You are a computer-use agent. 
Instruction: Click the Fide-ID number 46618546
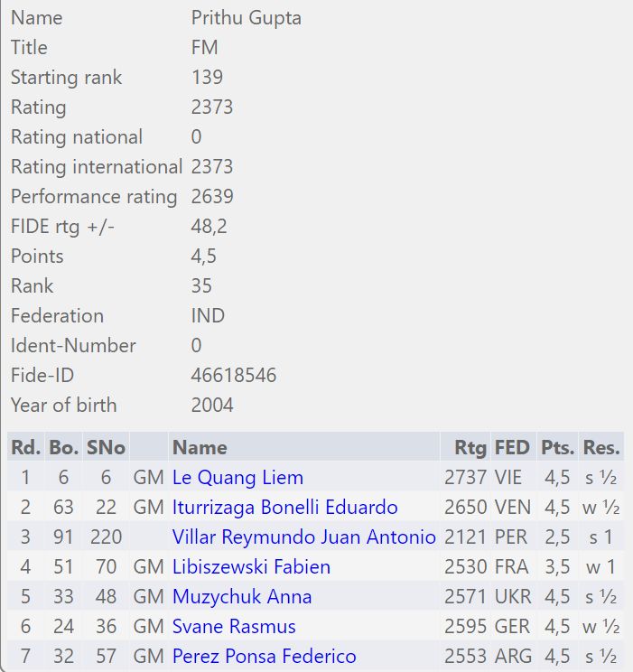tap(234, 375)
